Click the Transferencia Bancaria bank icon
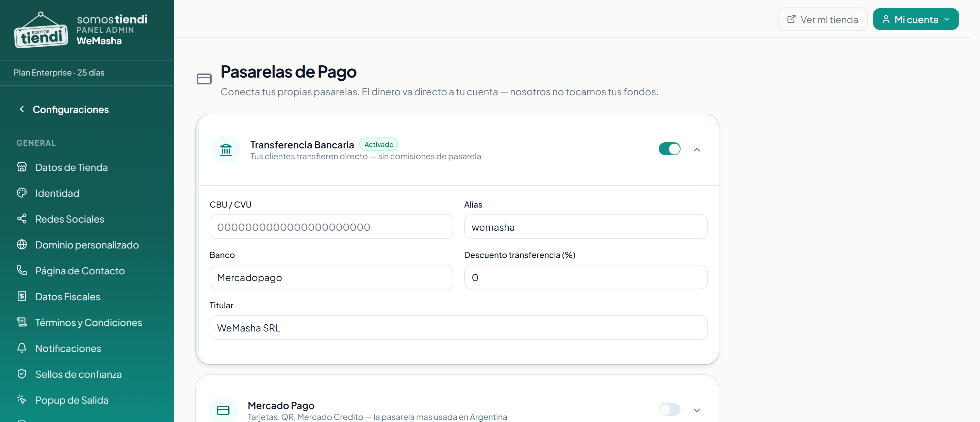Screen dimensions: 980x422 tap(226, 149)
